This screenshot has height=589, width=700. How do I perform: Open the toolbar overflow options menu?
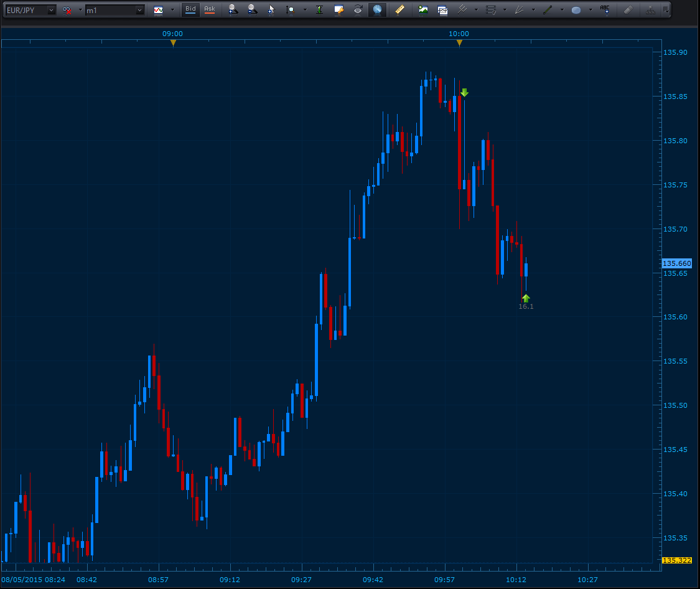click(666, 10)
